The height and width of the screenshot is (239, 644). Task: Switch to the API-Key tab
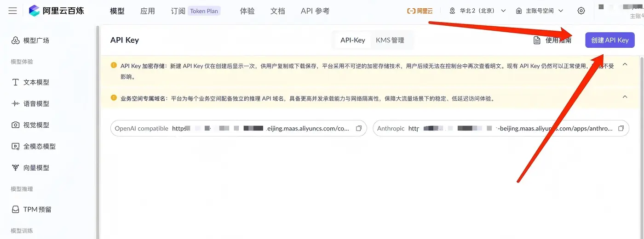click(x=353, y=40)
